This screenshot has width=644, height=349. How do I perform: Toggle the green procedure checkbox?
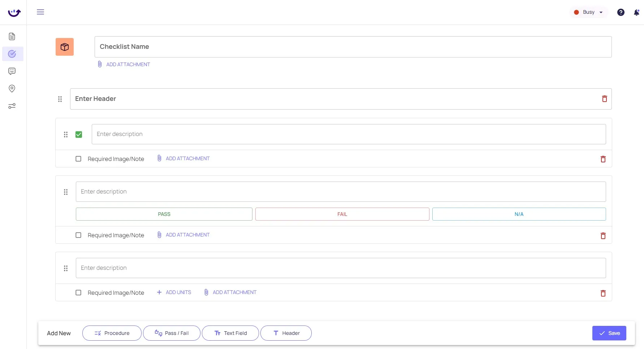(79, 135)
